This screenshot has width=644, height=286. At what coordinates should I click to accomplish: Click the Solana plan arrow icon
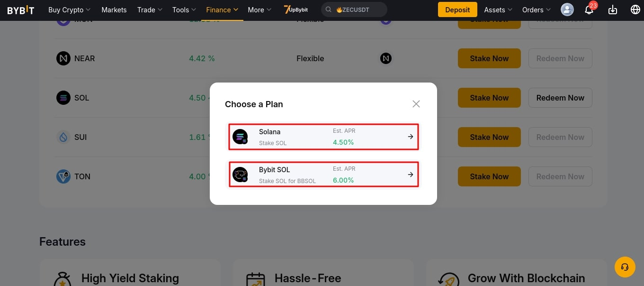[x=411, y=137]
